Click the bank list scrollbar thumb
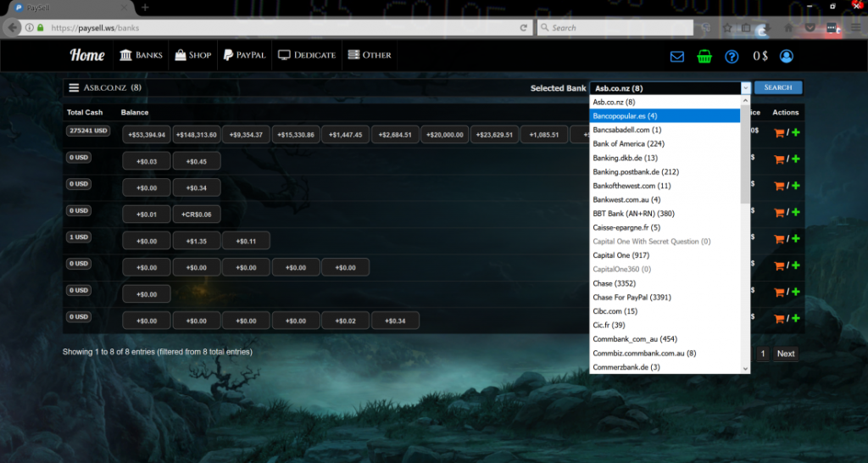Viewport: 868px width, 463px height. coord(745,154)
